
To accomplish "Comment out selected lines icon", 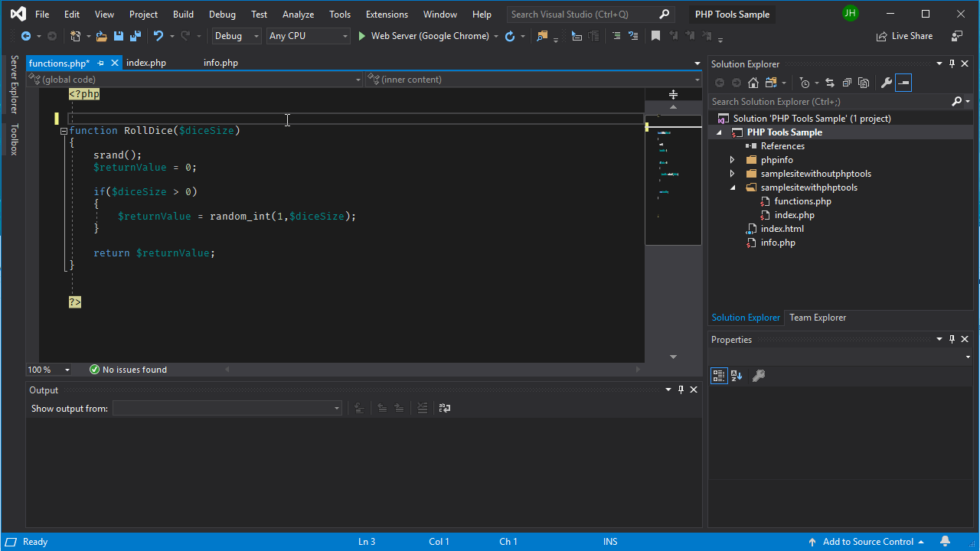I will [616, 36].
